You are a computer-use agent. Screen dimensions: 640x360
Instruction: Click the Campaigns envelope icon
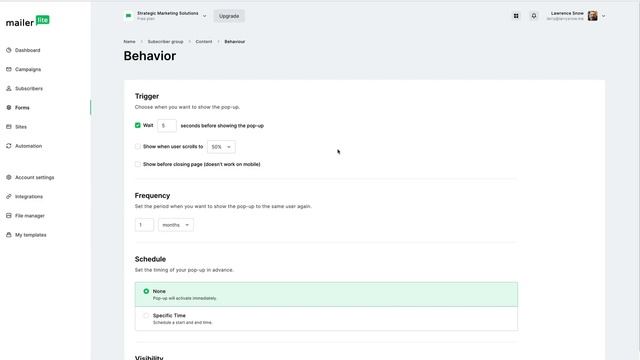(9, 69)
